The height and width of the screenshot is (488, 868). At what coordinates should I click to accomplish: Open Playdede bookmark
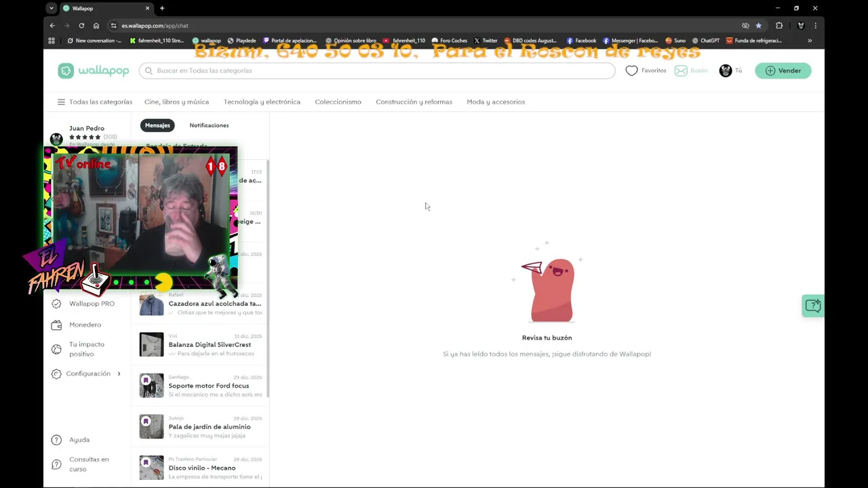[242, 41]
